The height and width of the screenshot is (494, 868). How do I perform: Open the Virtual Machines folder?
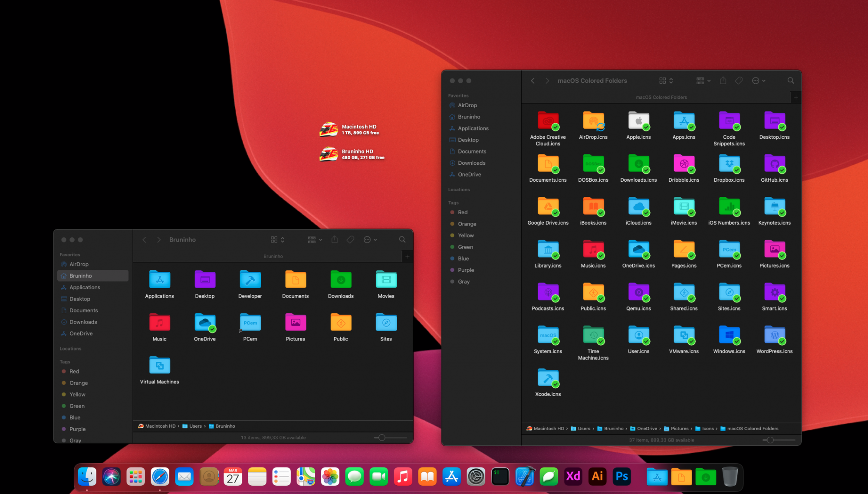(160, 366)
